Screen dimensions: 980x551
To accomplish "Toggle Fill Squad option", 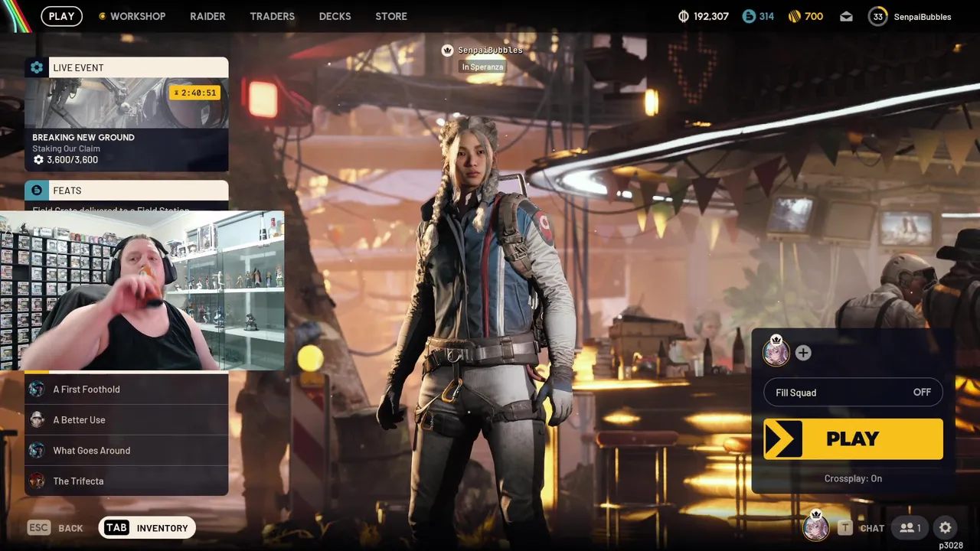I will 853,393.
